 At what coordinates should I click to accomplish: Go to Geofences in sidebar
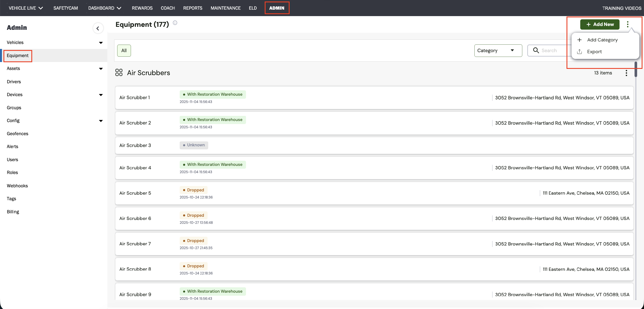(18, 133)
